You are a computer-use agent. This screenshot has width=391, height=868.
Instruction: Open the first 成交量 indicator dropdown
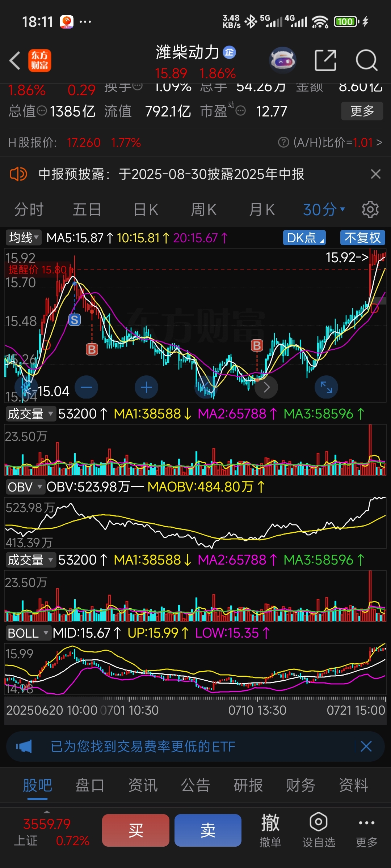(30, 413)
